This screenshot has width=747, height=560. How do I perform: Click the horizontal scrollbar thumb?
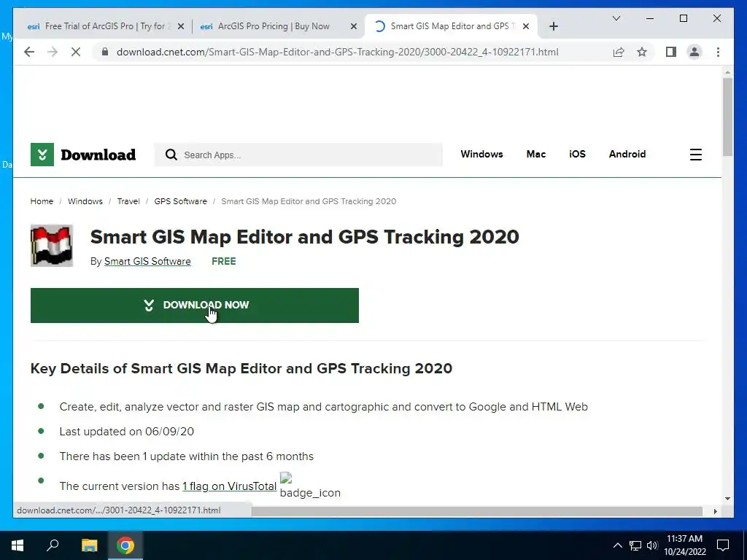(x=477, y=511)
